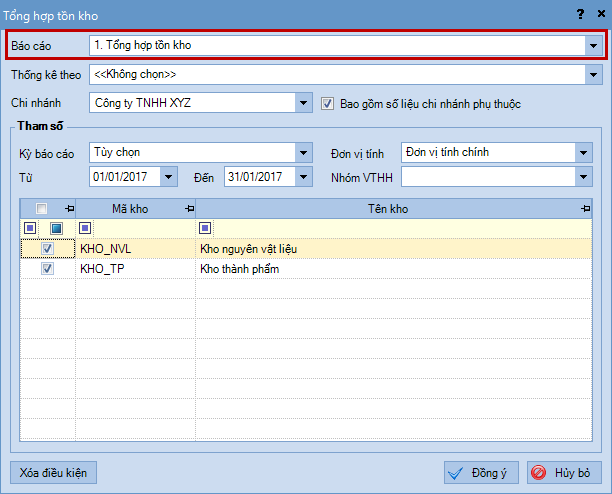612x494 pixels.
Task: Click filter icon under Mã kho column
Action: pos(85,228)
